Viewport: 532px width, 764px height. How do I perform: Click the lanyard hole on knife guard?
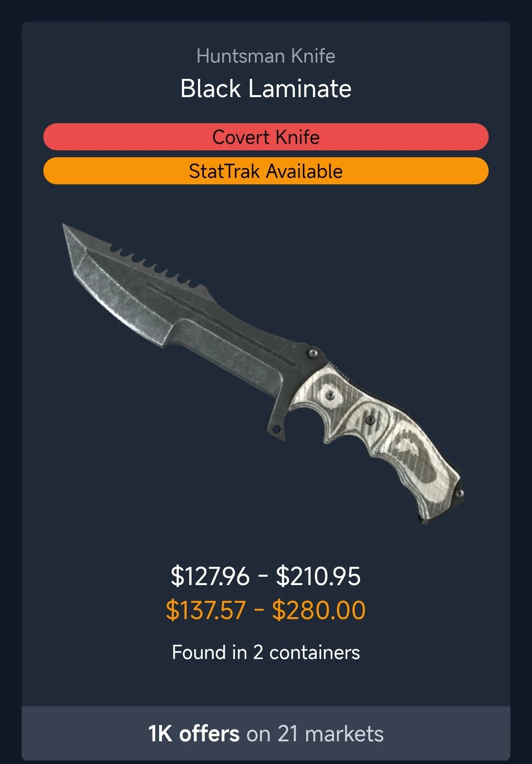pyautogui.click(x=277, y=430)
